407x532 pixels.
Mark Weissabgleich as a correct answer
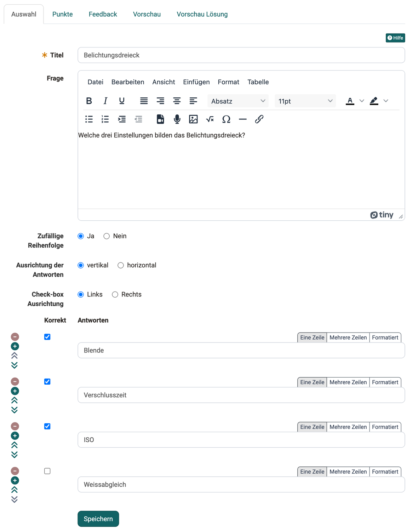click(47, 471)
